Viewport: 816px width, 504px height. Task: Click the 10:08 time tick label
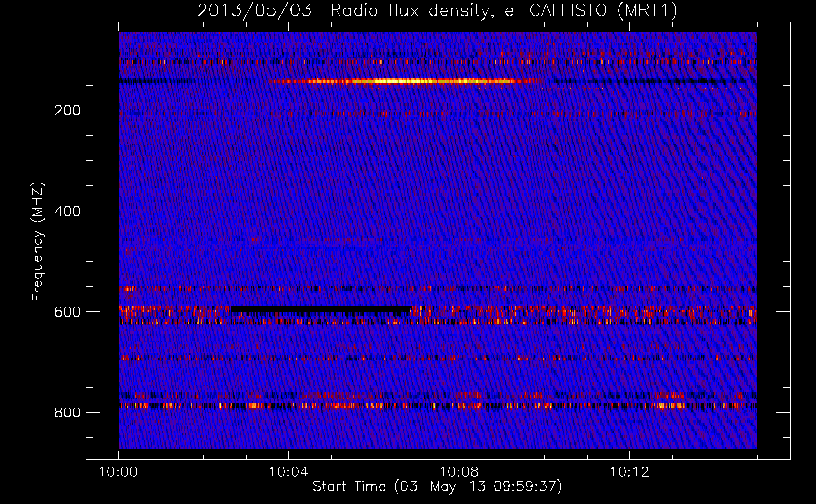(459, 472)
